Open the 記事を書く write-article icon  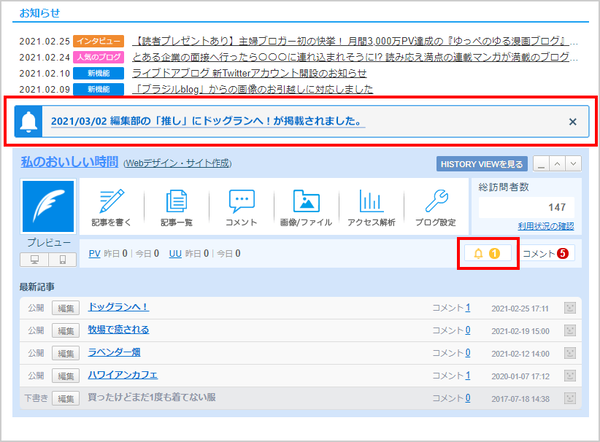point(111,207)
